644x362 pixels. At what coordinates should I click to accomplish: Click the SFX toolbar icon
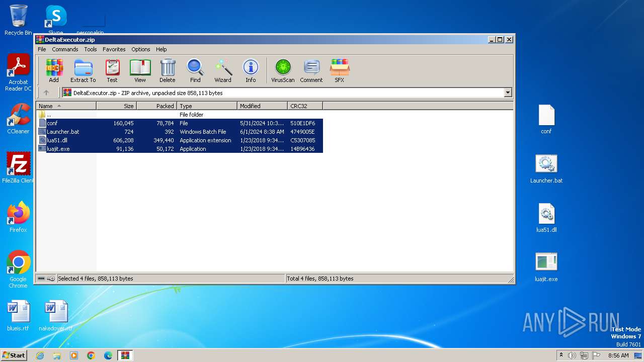(340, 70)
